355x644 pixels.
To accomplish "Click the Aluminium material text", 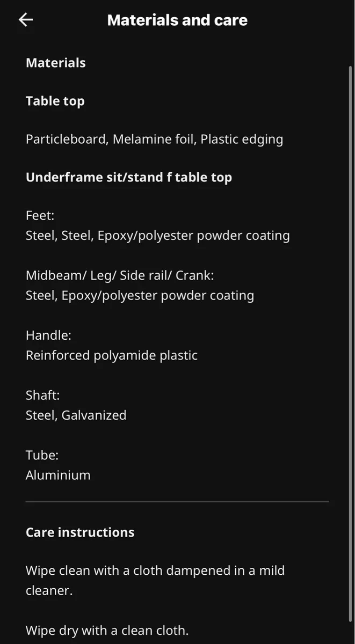I will click(x=58, y=475).
